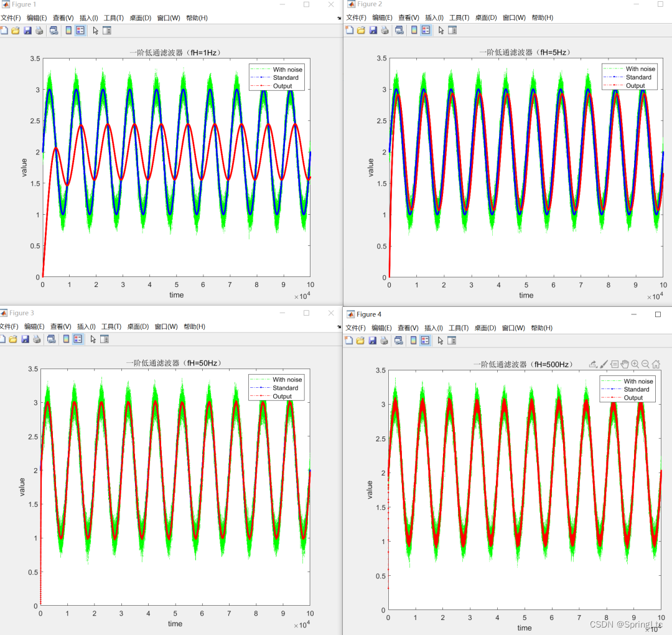The image size is (672, 635).
Task: Click Figure 4 plot title fH=500Hz
Action: 523,364
